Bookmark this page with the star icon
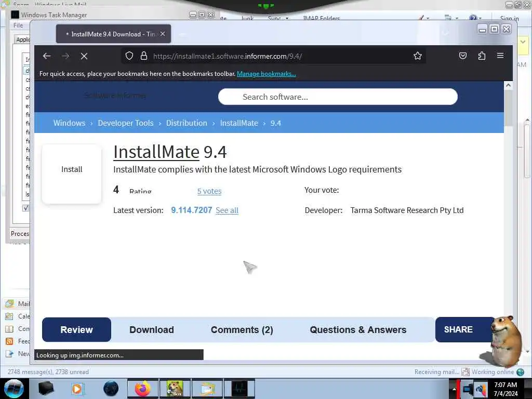The image size is (532, 399). click(418, 56)
